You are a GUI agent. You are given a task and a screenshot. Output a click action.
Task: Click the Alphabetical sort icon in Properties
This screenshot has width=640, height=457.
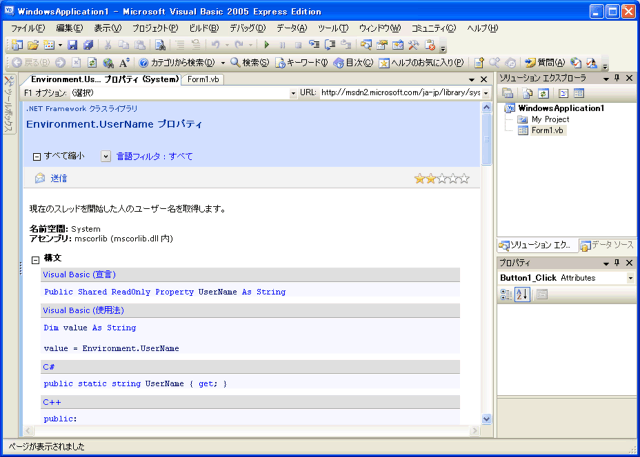pyautogui.click(x=523, y=294)
